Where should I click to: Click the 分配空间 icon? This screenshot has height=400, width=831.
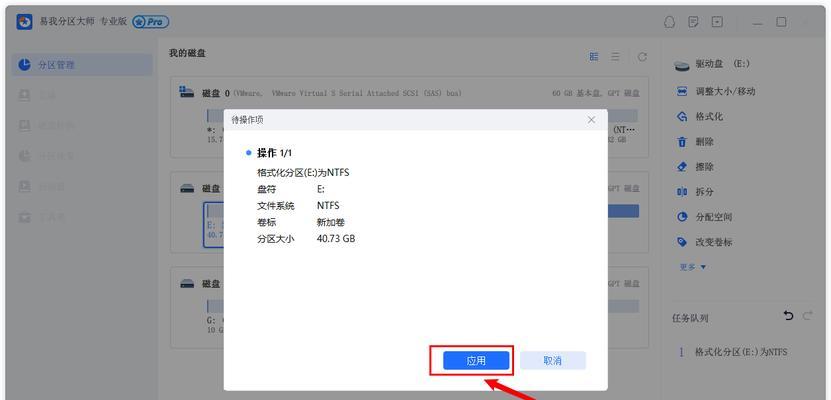[x=682, y=217]
